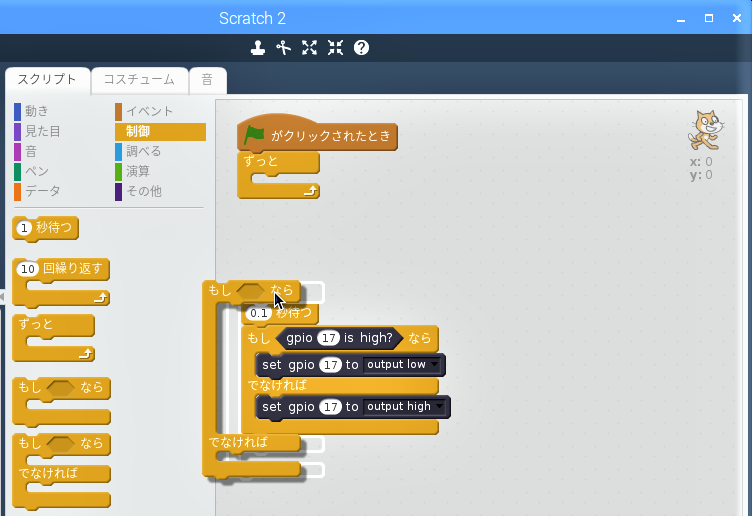Select the scissors delete tool

[284, 48]
